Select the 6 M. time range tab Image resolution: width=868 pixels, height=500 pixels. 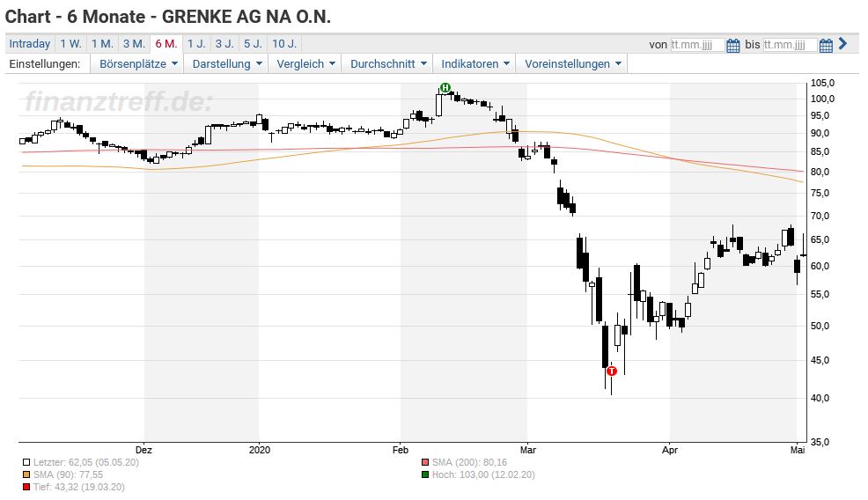pyautogui.click(x=166, y=44)
